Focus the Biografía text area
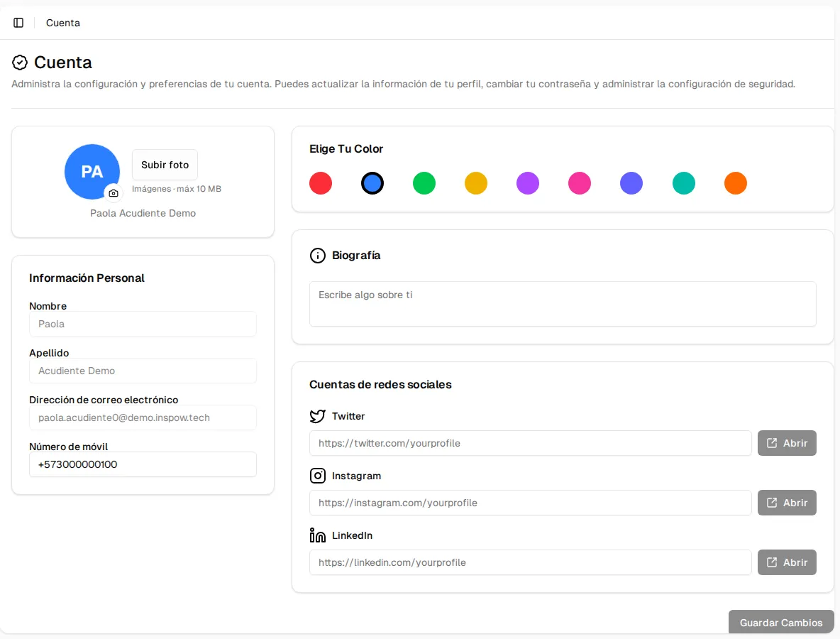The image size is (840, 639). pos(563,304)
